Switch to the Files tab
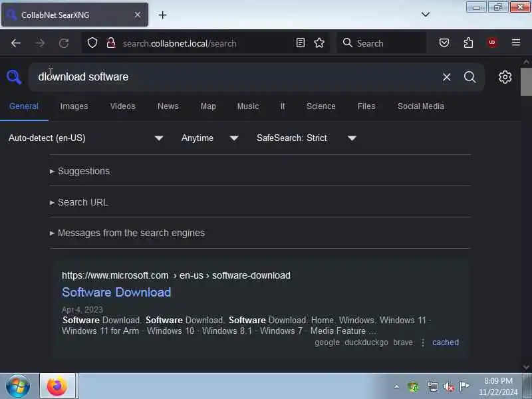This screenshot has width=532, height=399. pyautogui.click(x=366, y=106)
